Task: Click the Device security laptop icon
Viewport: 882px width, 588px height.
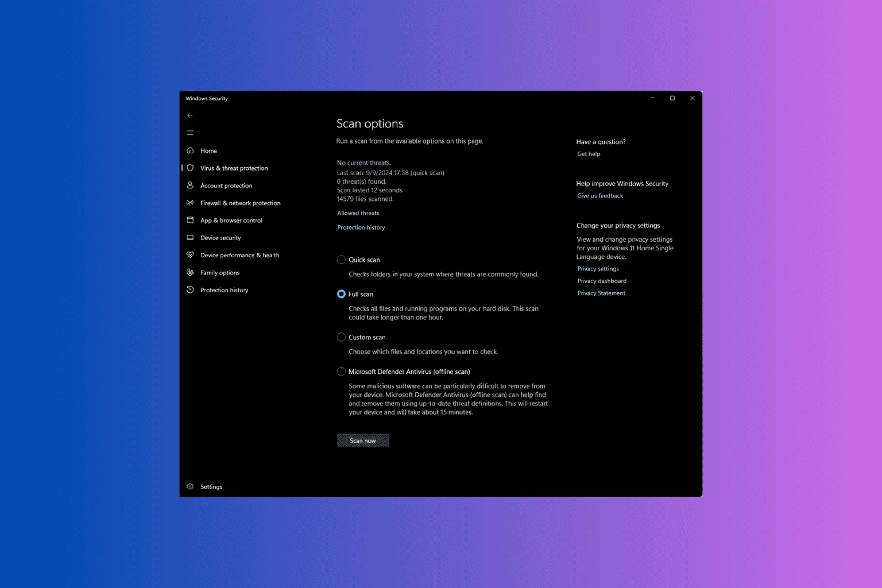Action: (190, 238)
